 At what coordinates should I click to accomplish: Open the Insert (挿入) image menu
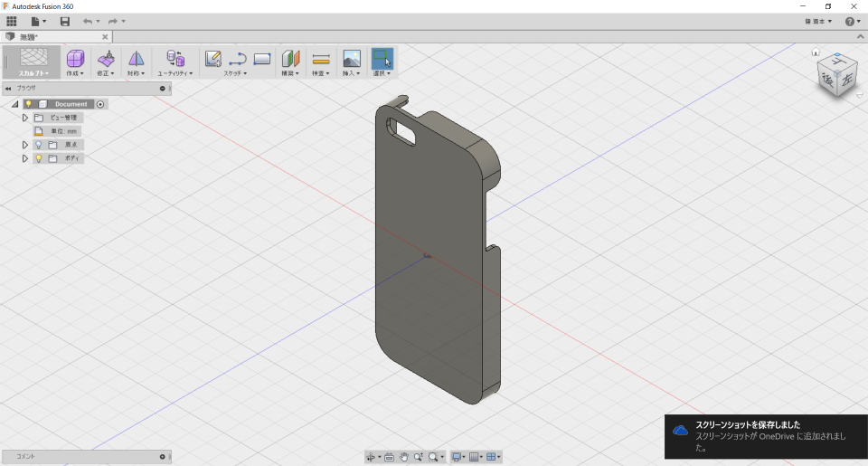click(352, 62)
